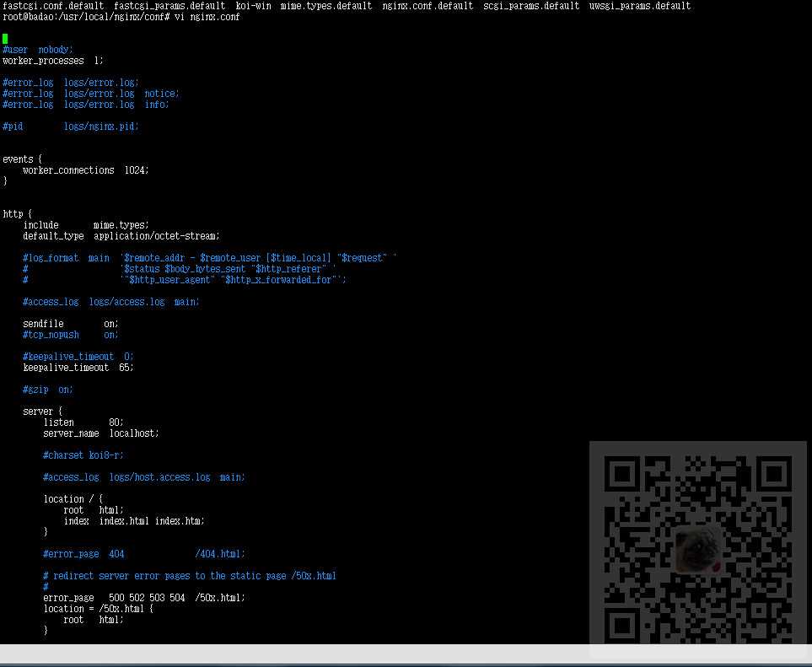Click '#access_log logs/host.access.log main;' line
The height and width of the screenshot is (667, 812).
tap(144, 477)
